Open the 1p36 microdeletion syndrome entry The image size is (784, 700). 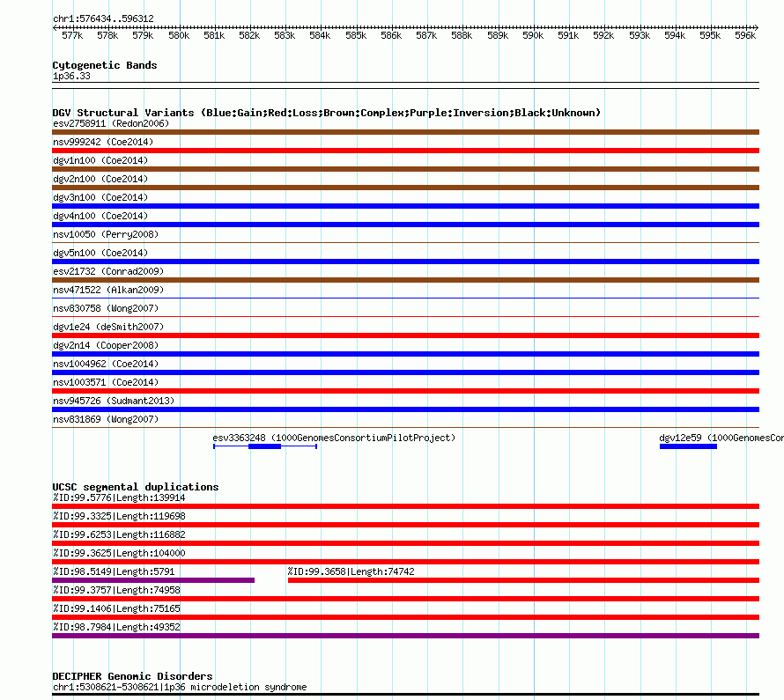click(x=180, y=687)
